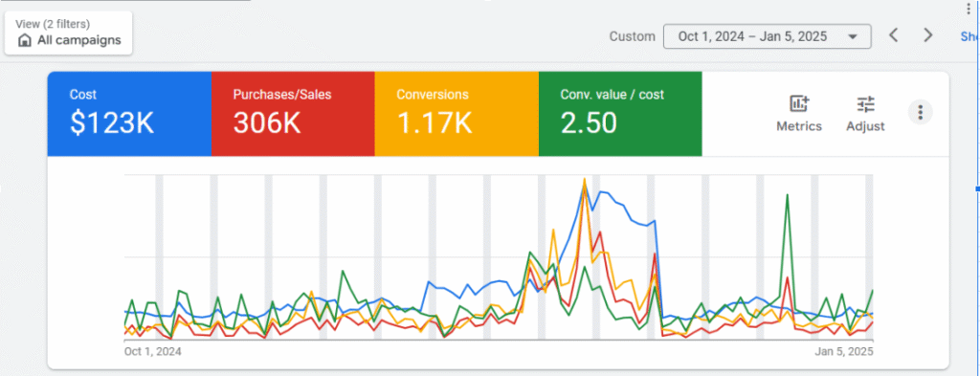Screen dimensions: 980x376
Task: Select the green Conv. value / cost card
Action: [x=620, y=114]
